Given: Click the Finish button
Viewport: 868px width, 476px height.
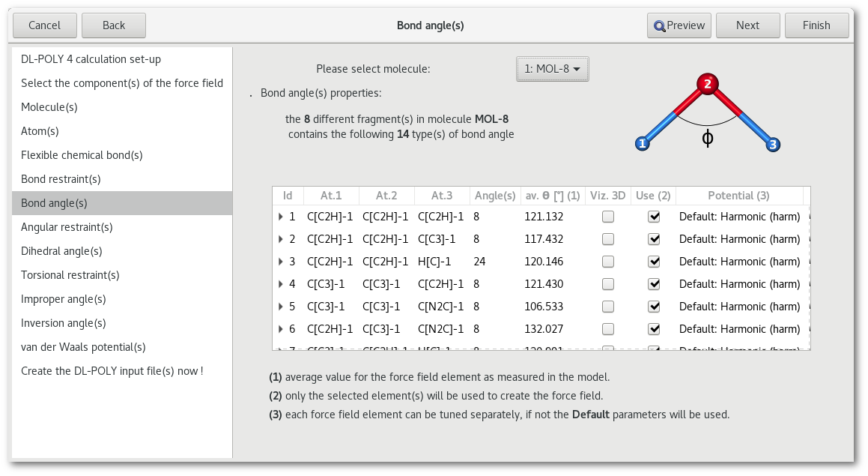Looking at the screenshot, I should 816,25.
